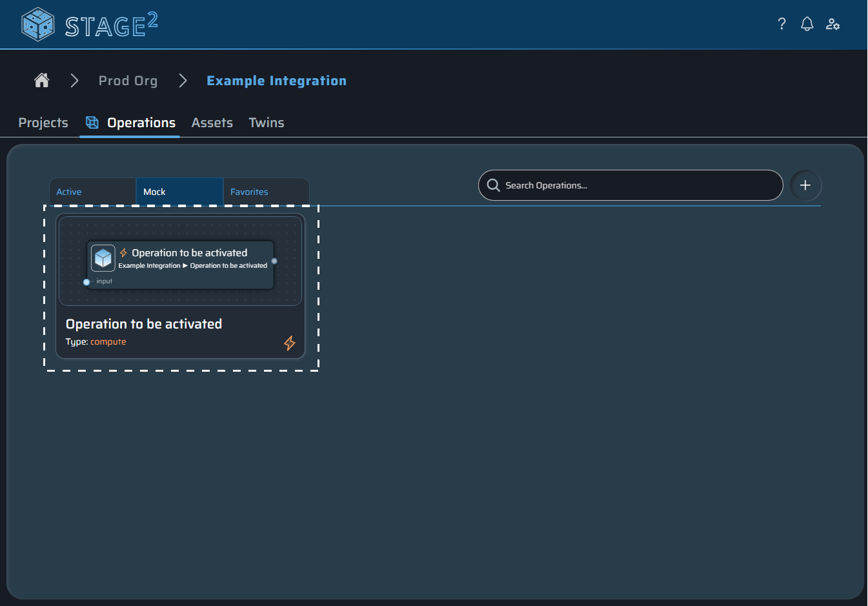
Task: Switch to the Projects tab
Action: pos(43,123)
